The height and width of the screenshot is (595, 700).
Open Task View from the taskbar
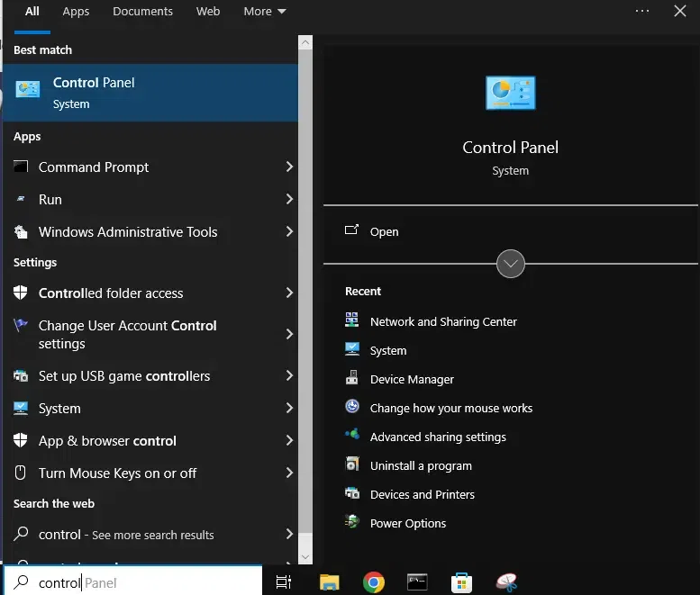284,582
